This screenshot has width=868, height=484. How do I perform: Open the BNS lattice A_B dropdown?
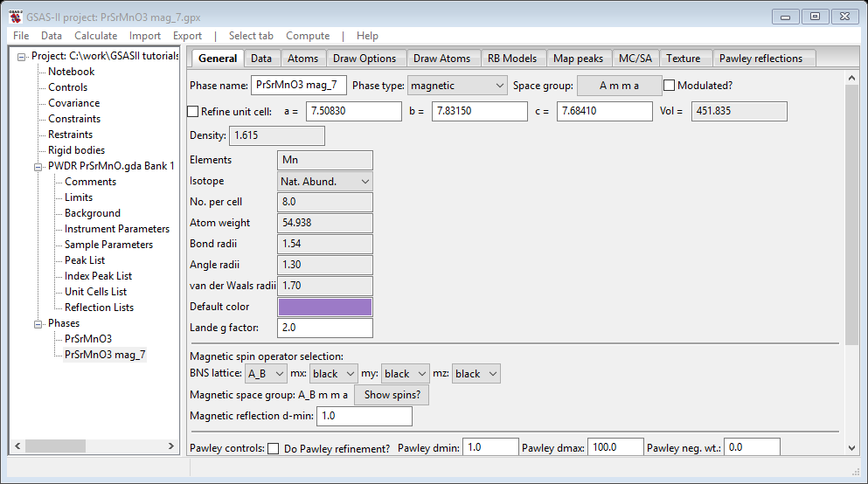[x=266, y=374]
